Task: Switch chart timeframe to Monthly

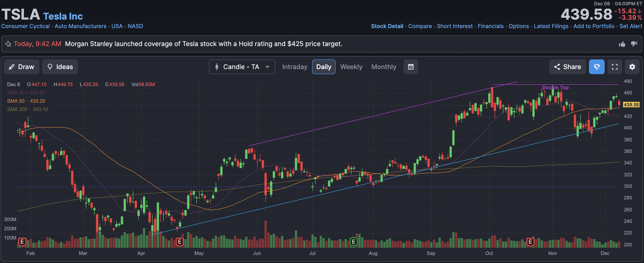Action: coord(383,67)
